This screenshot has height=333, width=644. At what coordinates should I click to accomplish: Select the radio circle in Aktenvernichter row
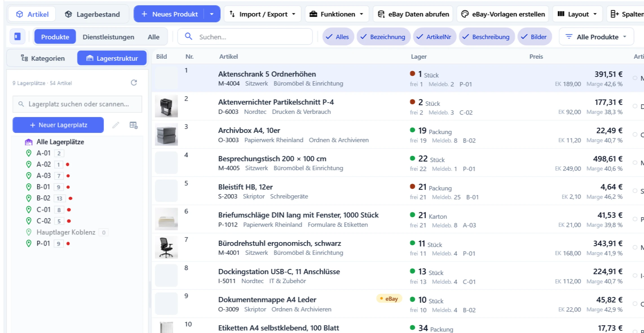click(x=635, y=106)
